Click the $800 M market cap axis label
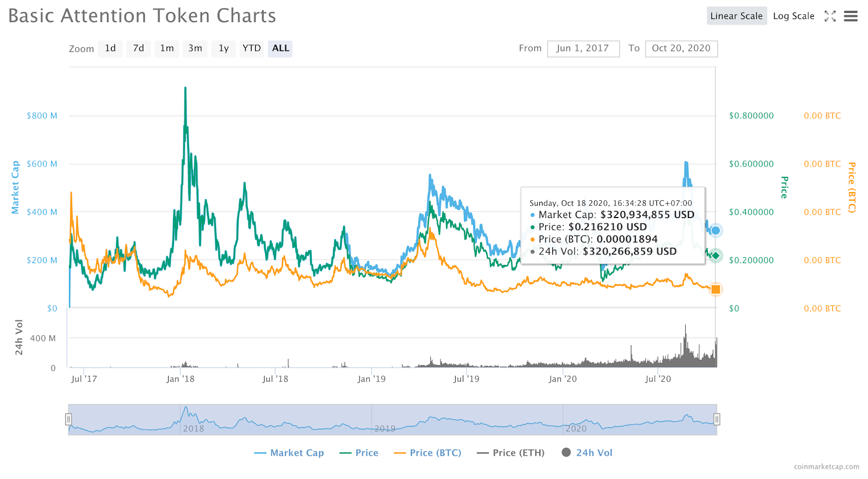This screenshot has width=868, height=479. click(42, 116)
